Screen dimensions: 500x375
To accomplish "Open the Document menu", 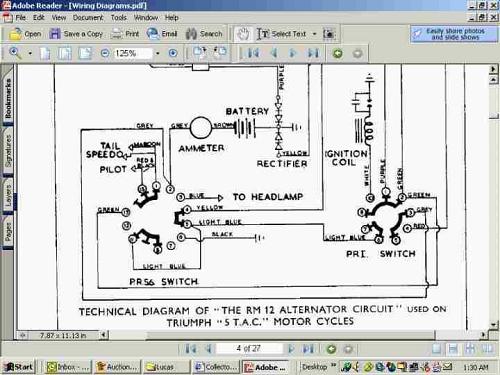I will point(88,18).
